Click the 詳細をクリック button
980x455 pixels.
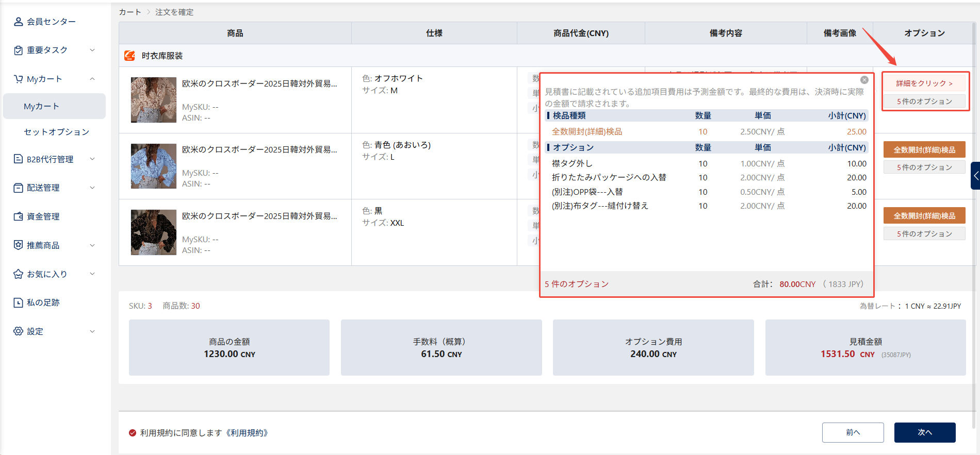[924, 83]
